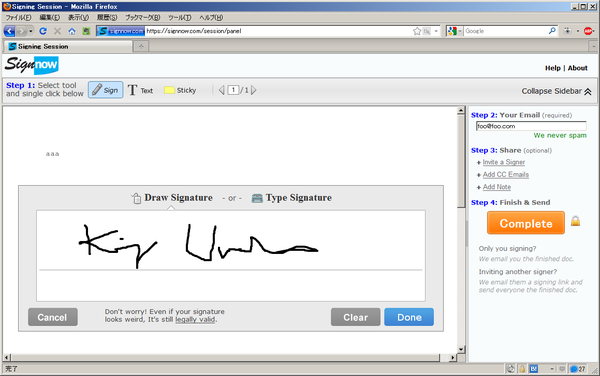The width and height of the screenshot is (600, 376).
Task: Click the SignNow logo
Action: 31,65
